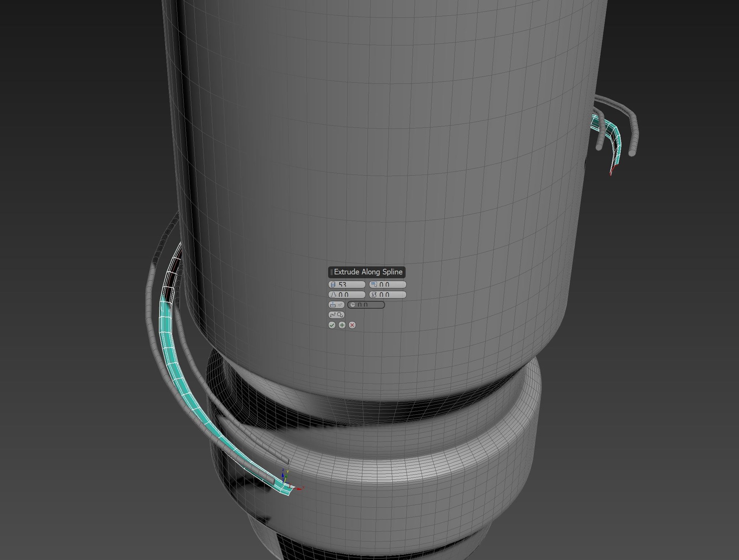Toggle the Align to face normal option
739x560 pixels.
[336, 305]
